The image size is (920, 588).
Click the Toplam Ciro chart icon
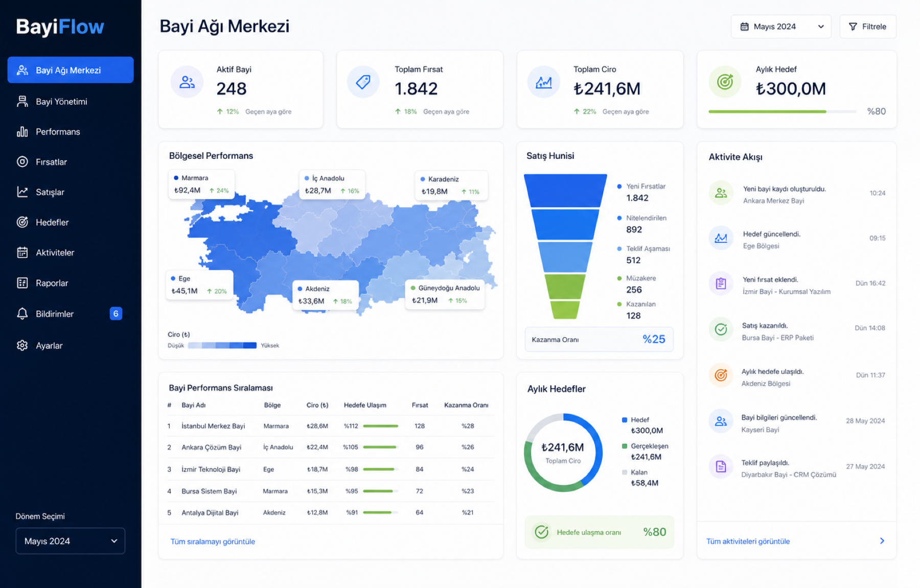[543, 82]
